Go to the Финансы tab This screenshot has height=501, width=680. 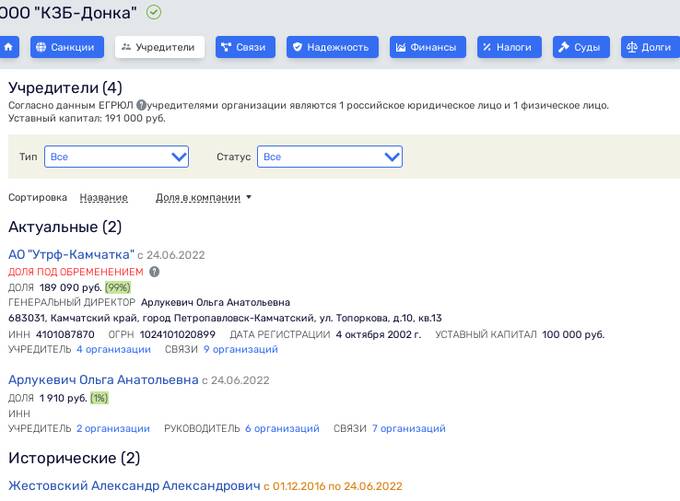point(428,47)
